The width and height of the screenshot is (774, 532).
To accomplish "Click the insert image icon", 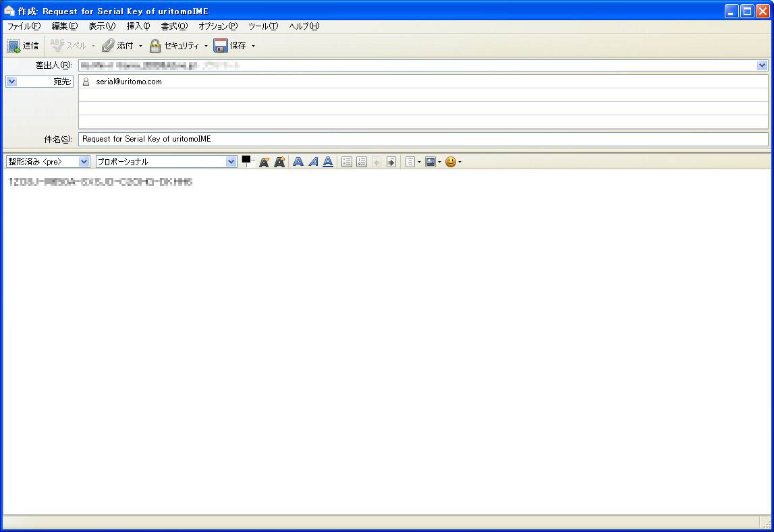I will (430, 162).
